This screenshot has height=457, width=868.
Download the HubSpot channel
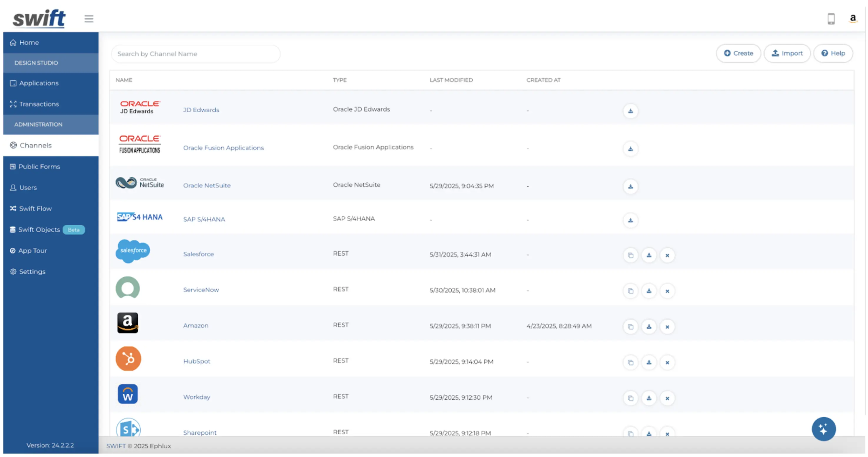click(648, 362)
